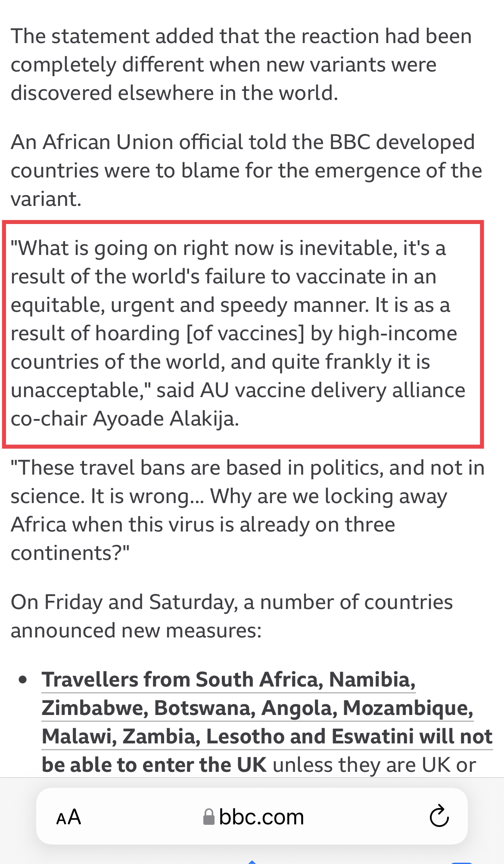Click the word "BBC" in the article

coord(350,142)
